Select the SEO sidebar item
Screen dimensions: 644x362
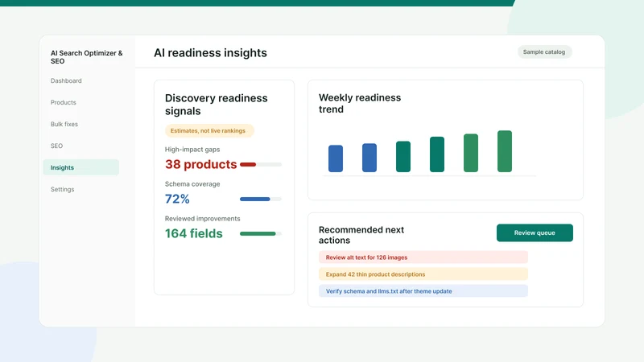click(56, 146)
